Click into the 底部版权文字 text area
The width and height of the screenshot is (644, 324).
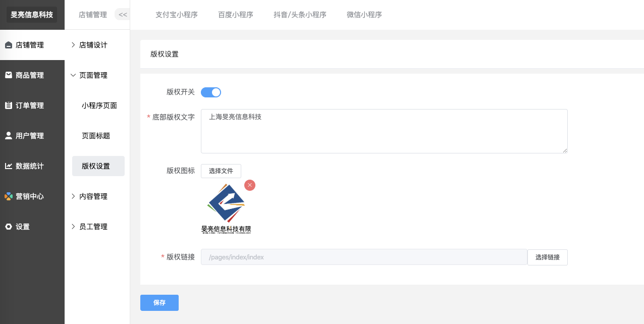point(384,131)
